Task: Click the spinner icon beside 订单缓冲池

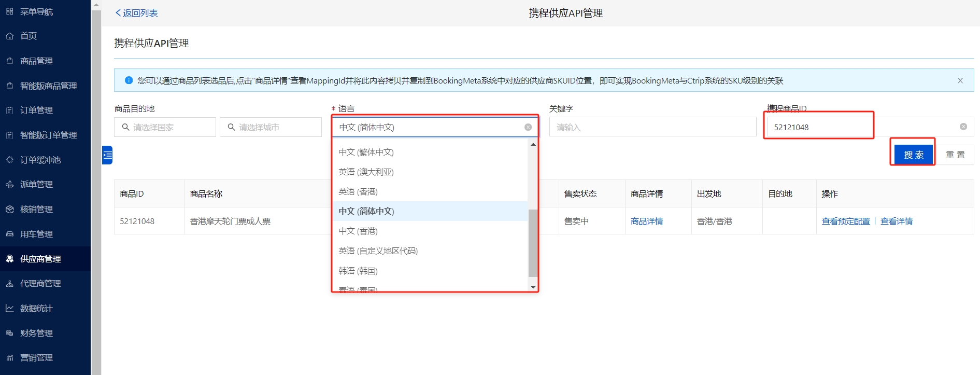Action: [x=9, y=160]
